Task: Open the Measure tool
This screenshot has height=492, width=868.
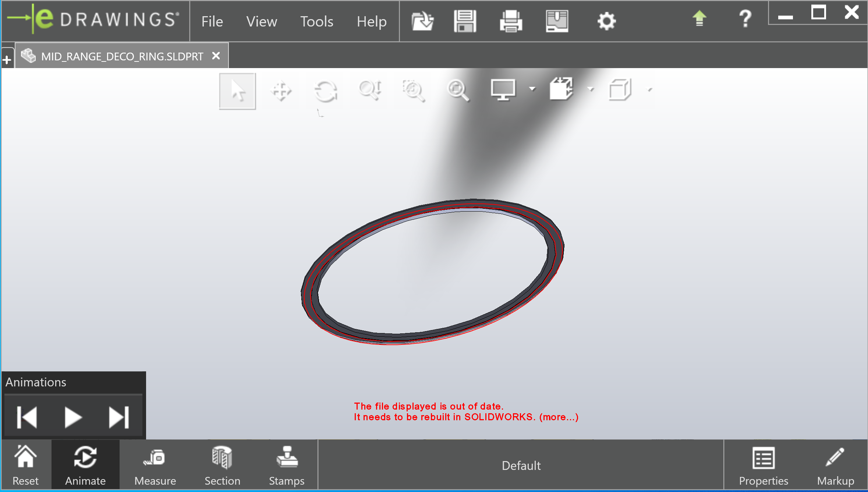Action: pos(155,465)
